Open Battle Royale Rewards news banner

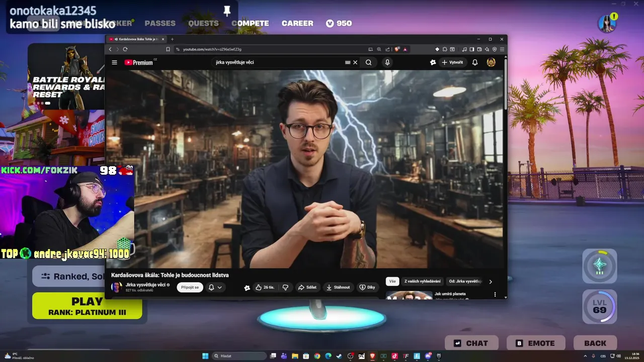pyautogui.click(x=66, y=76)
